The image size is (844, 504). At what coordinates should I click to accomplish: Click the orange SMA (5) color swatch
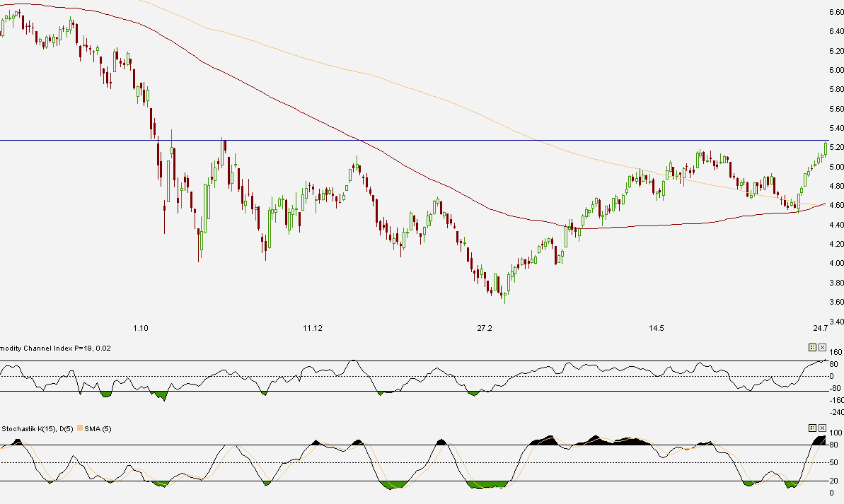80,428
